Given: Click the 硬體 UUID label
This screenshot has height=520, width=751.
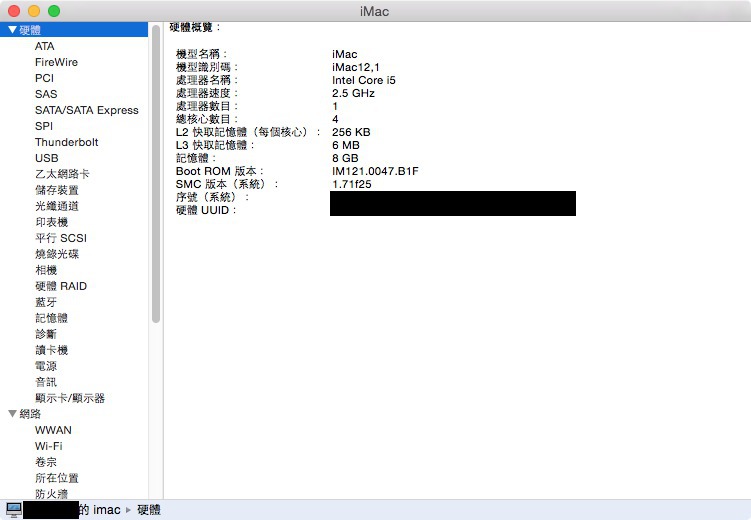Looking at the screenshot, I should click(x=206, y=210).
